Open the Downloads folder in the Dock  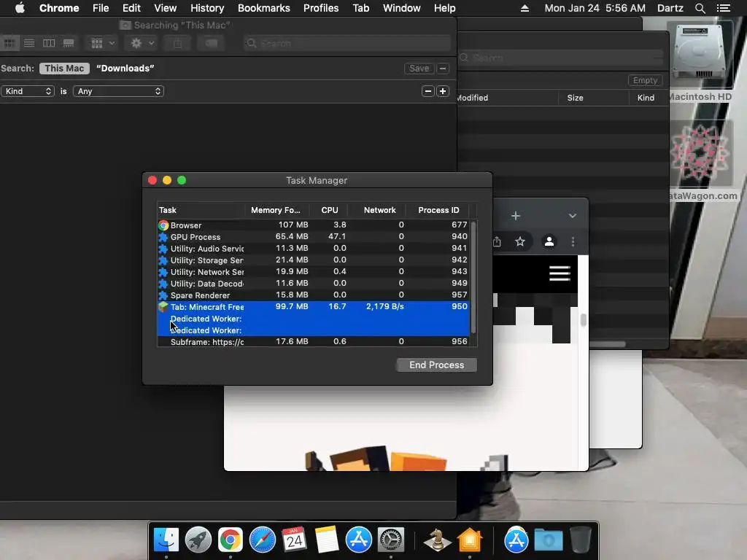pyautogui.click(x=549, y=540)
